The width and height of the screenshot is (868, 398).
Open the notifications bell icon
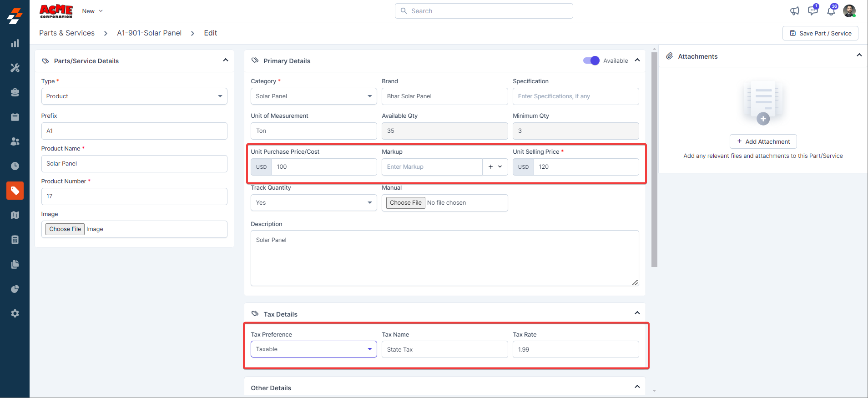(x=831, y=11)
